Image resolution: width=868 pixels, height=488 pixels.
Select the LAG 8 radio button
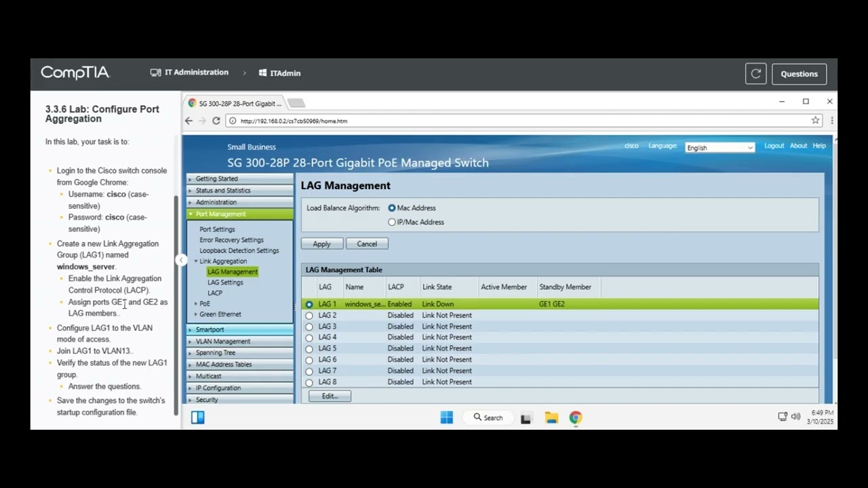(x=309, y=382)
